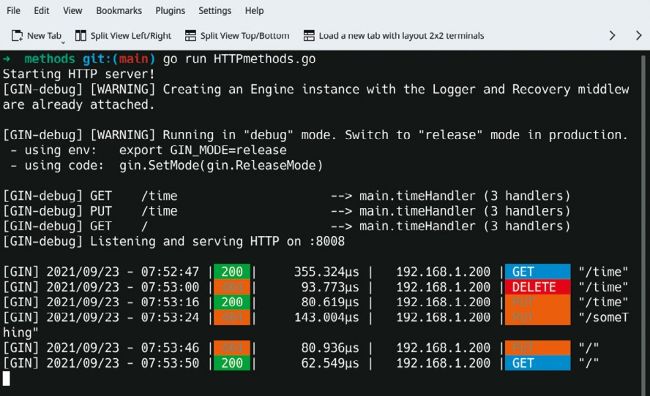Viewport: 650px width, 396px height.
Task: Click the green 200 status at 07:53:16
Action: [232, 302]
